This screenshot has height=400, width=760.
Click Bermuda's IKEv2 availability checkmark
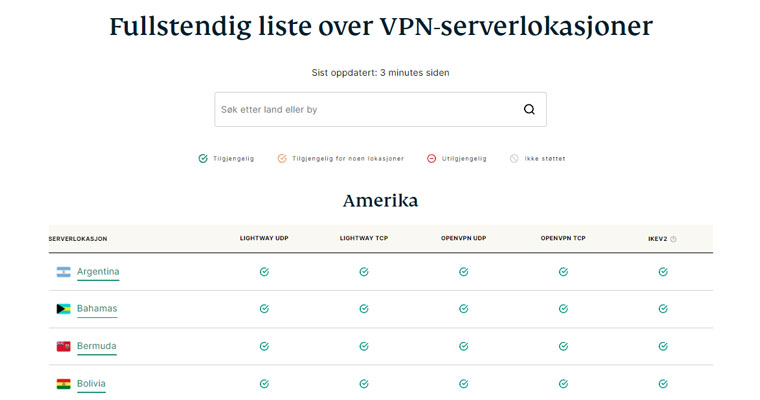coord(663,346)
